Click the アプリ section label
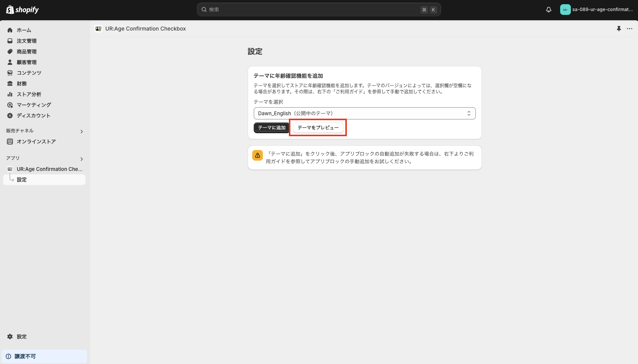Viewport: 638px width, 364px height. click(x=13, y=158)
